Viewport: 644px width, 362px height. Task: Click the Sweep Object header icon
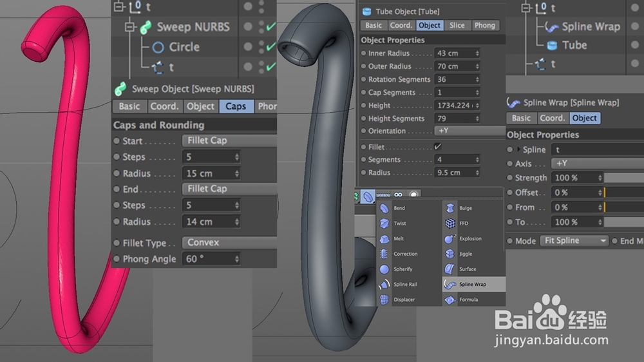120,89
